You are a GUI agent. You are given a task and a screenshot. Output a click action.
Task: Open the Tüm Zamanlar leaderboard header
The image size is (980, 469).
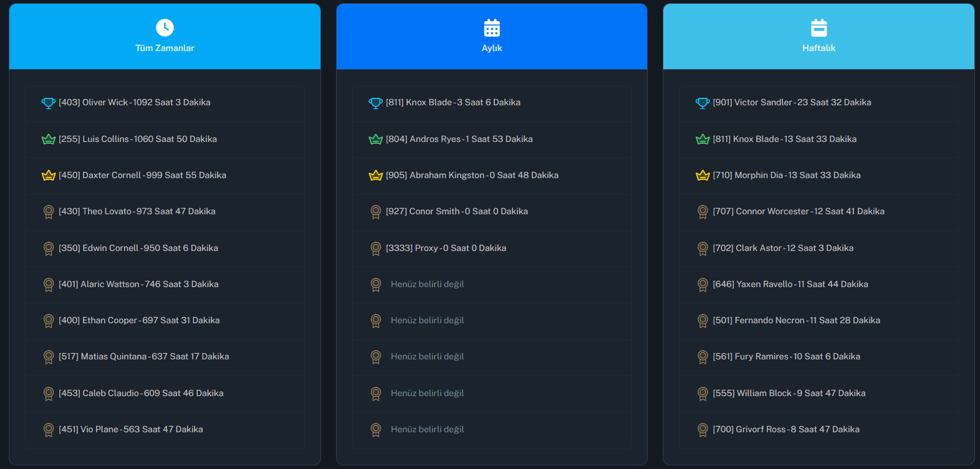tap(165, 48)
